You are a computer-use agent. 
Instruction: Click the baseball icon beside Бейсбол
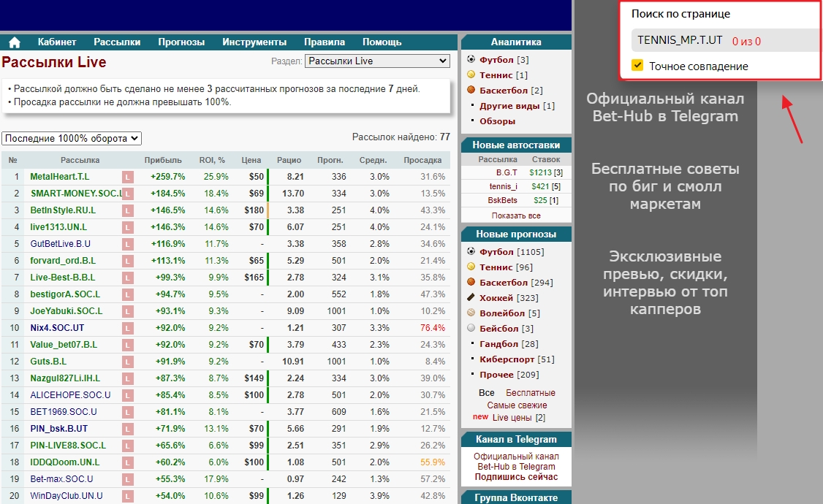coord(471,329)
